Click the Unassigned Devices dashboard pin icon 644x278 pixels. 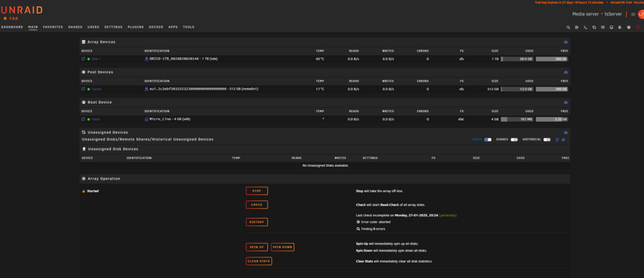point(565,132)
